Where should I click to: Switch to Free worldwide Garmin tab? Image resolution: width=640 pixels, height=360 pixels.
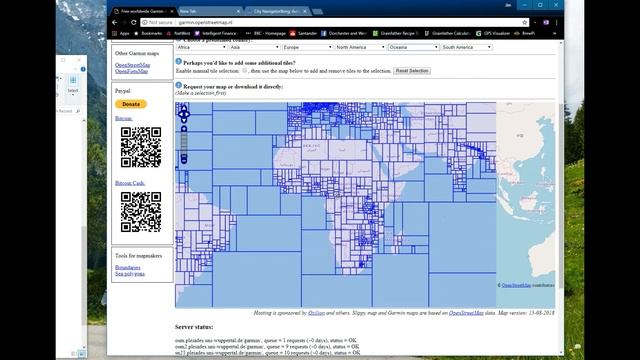[143, 11]
